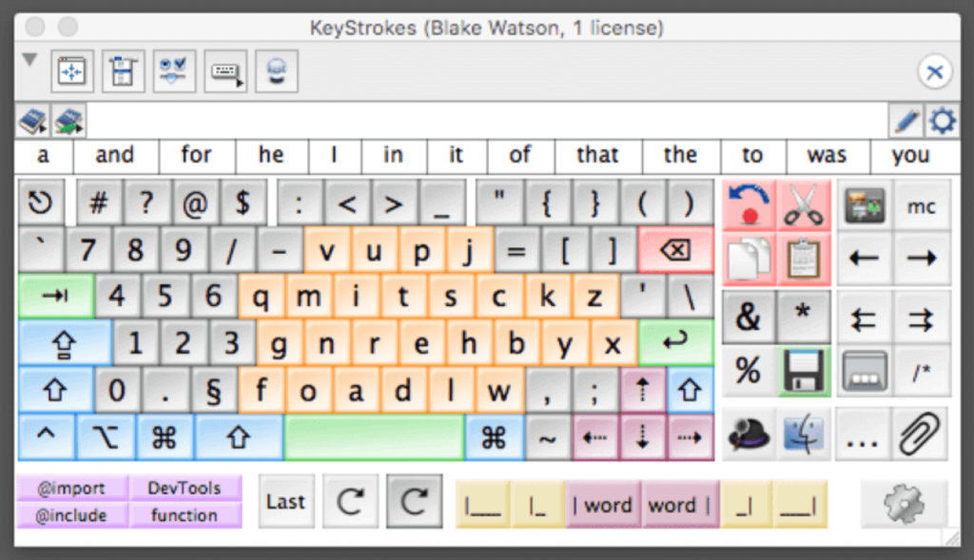
Task: Click the large gear key at bottom right
Action: tap(904, 504)
